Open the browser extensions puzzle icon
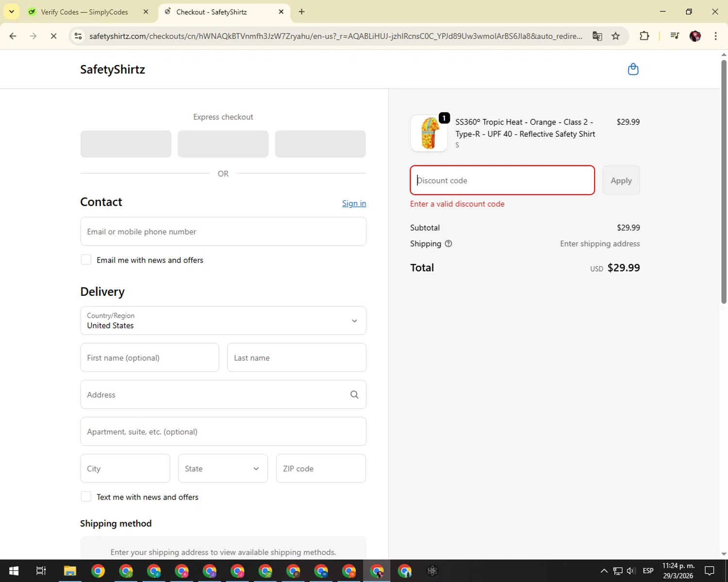The height and width of the screenshot is (582, 728). (x=644, y=36)
